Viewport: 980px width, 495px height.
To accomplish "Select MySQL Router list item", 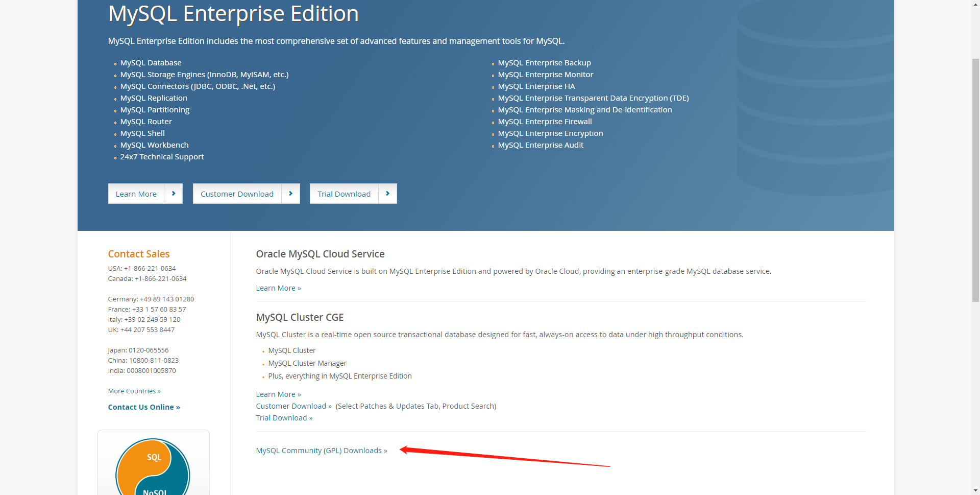I will click(146, 122).
